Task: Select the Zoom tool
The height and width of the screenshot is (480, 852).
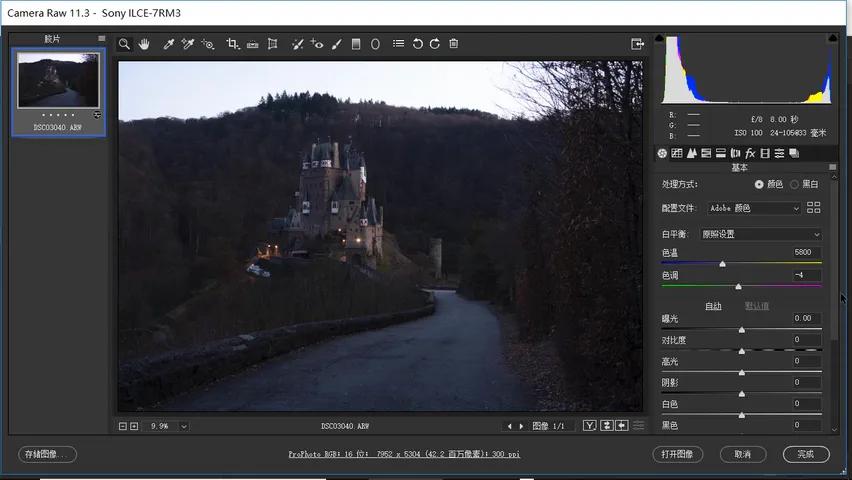Action: 124,44
